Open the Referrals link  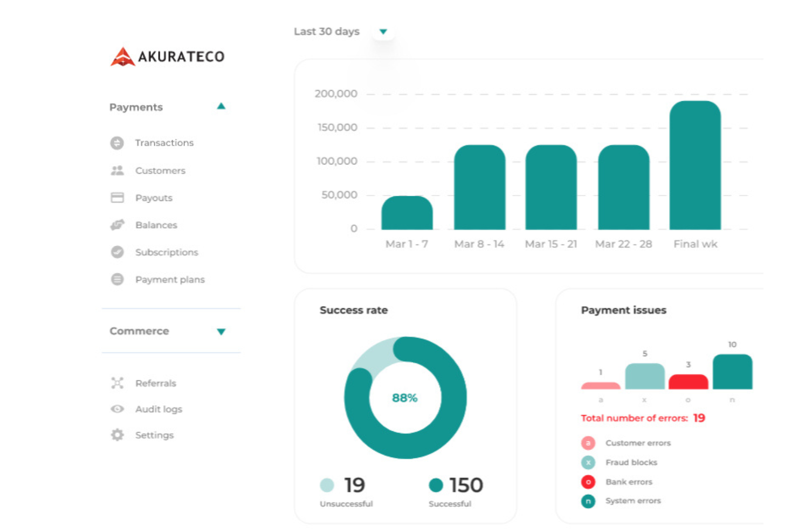(x=156, y=383)
